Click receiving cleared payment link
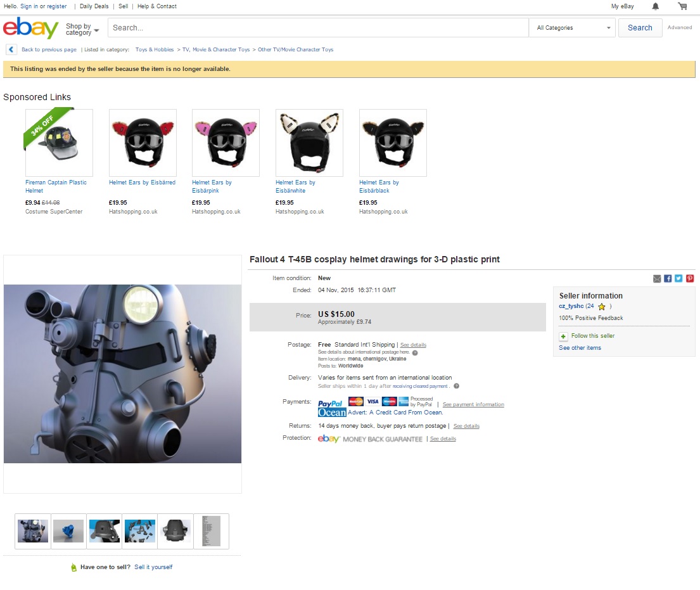Screen dimensions: 700x590 click(420, 387)
